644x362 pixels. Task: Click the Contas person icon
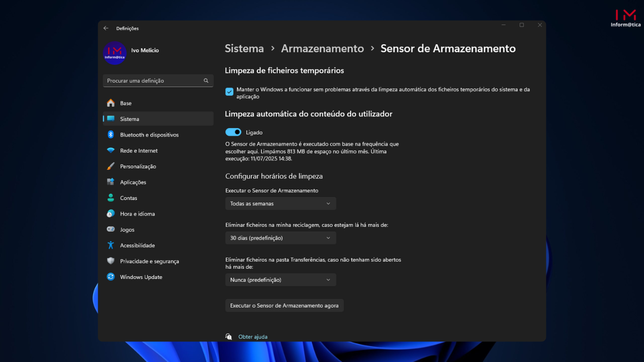pyautogui.click(x=111, y=198)
